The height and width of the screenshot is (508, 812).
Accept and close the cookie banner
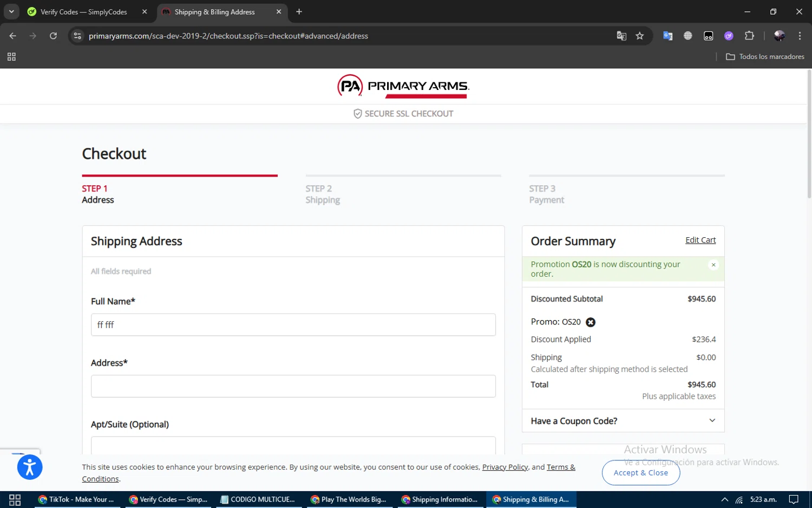(641, 473)
